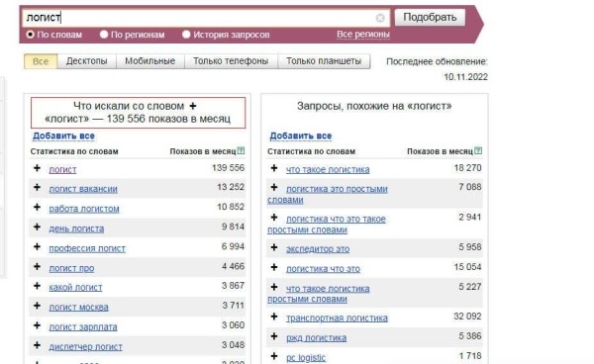The width and height of the screenshot is (594, 364).
Task: Open 'транспортная логистика' keyword link
Action: click(x=337, y=318)
